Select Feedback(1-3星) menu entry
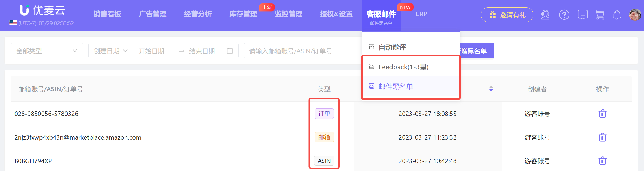644x171 pixels. pos(411,67)
